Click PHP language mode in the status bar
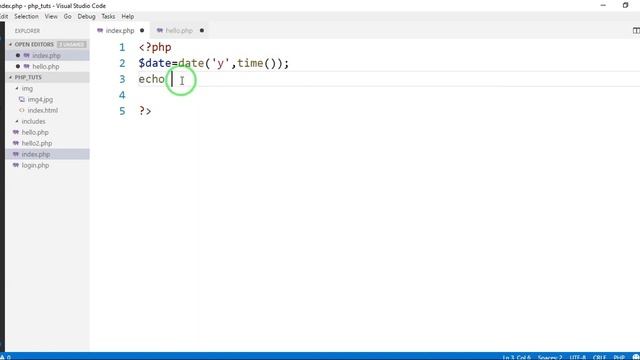The width and height of the screenshot is (640, 360). 619,357
